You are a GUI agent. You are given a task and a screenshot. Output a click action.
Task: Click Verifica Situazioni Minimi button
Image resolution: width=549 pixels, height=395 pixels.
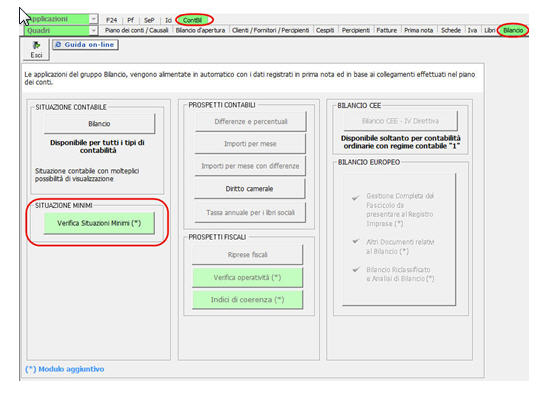(x=99, y=223)
